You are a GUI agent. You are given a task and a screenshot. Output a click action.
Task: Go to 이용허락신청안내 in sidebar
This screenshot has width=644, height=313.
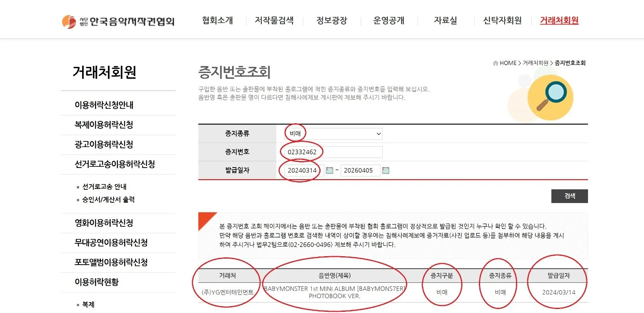(x=104, y=105)
